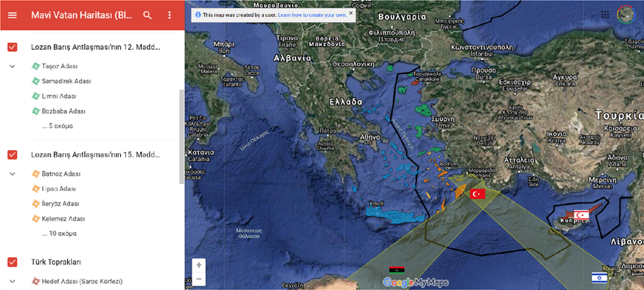Click the 'Semadirek Adası' label

pos(67,81)
